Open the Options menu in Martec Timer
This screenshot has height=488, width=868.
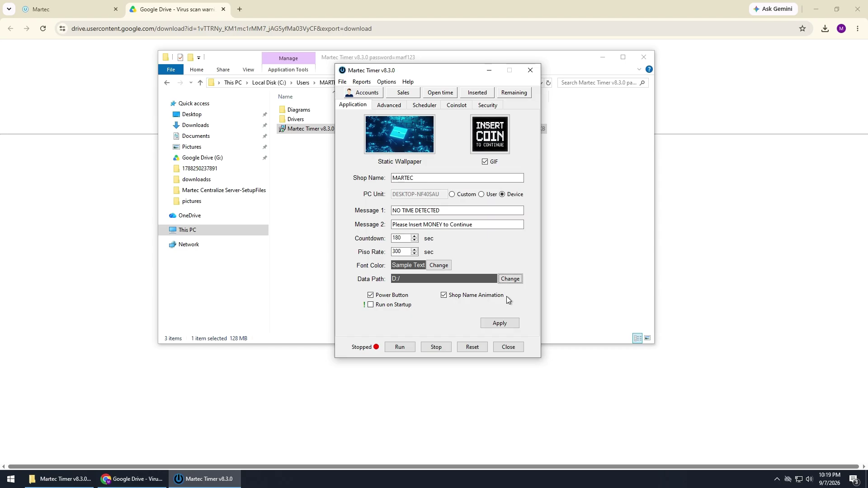tap(386, 82)
